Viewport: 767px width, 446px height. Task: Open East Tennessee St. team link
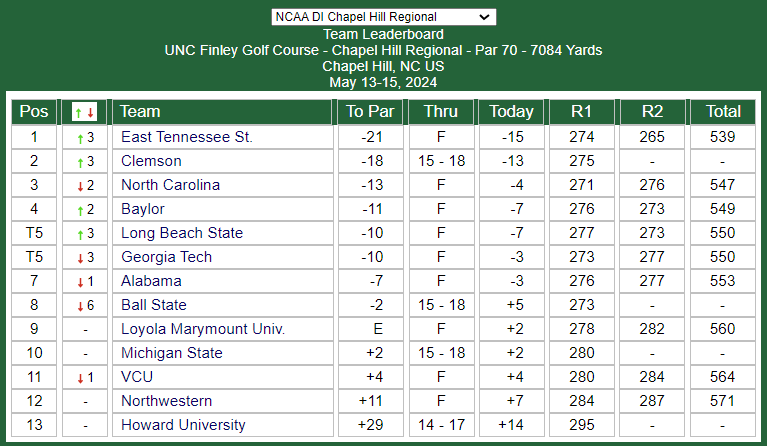[x=187, y=137]
